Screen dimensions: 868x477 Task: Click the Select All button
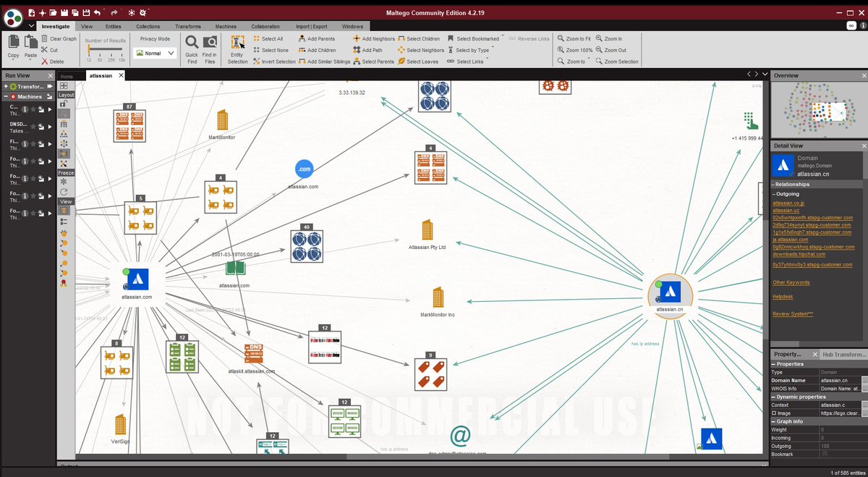[268, 38]
